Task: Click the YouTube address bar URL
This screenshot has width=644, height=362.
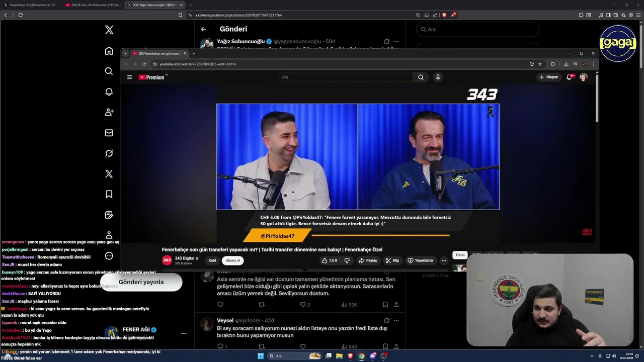Action: [198, 64]
